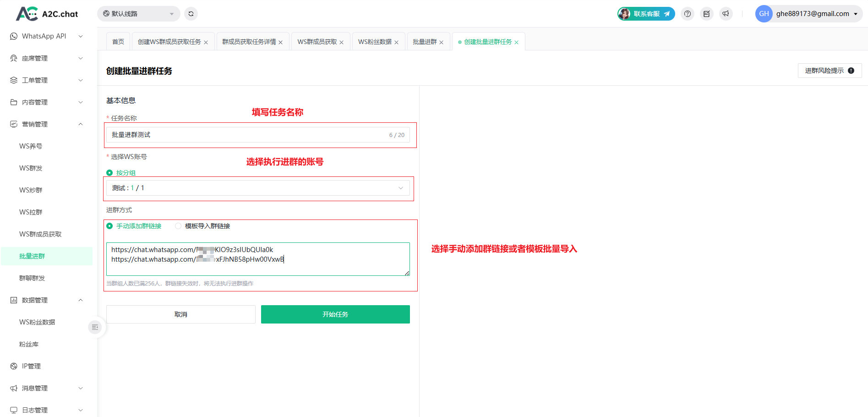Click the green 开始任务 button
The height and width of the screenshot is (417, 868).
[x=335, y=314]
